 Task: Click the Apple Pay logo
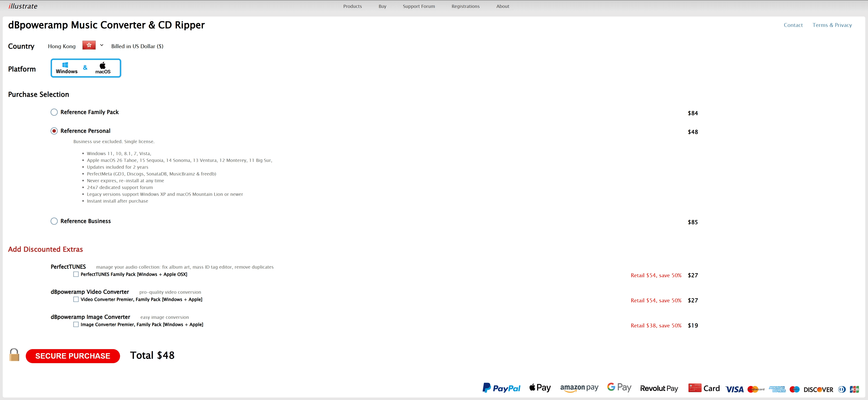[540, 388]
